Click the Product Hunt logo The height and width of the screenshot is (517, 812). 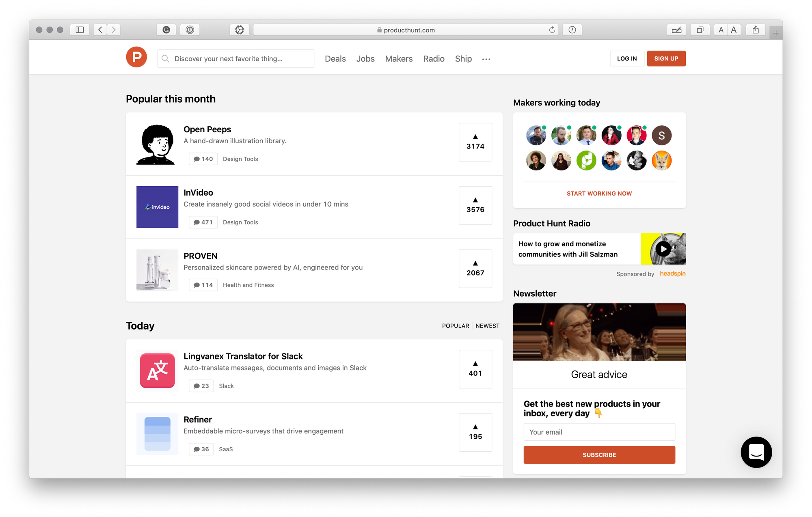[136, 57]
